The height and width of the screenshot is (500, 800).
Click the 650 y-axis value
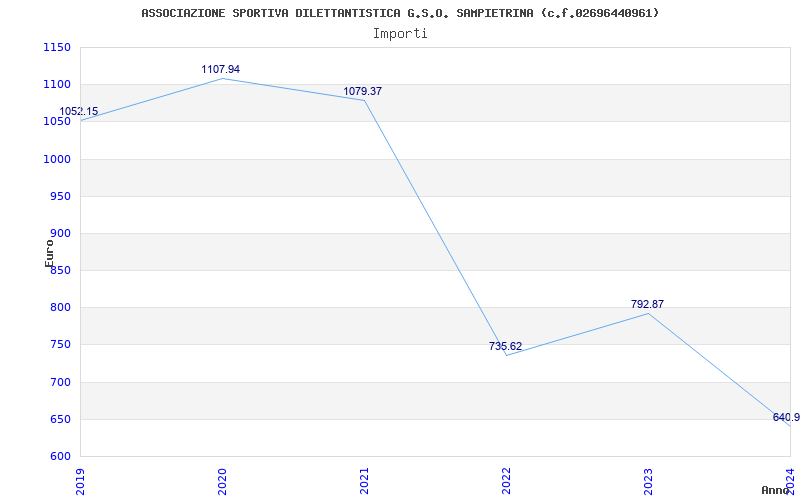60,419
